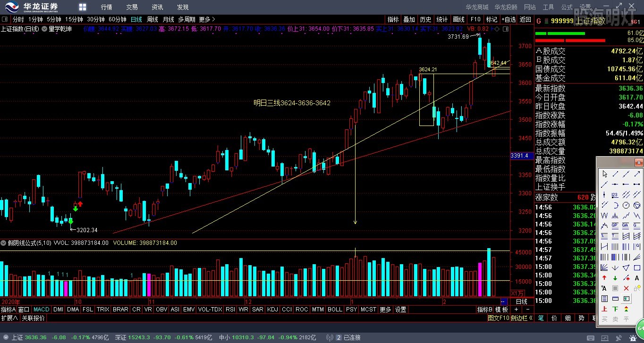Expand the 扩展∧ panel
This screenshot has width=644, height=343.
click(9, 318)
